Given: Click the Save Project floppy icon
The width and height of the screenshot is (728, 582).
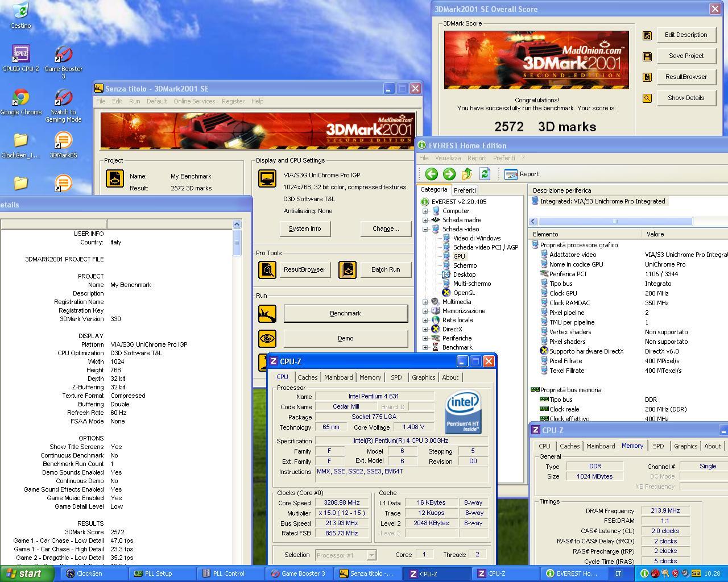Looking at the screenshot, I should click(647, 56).
